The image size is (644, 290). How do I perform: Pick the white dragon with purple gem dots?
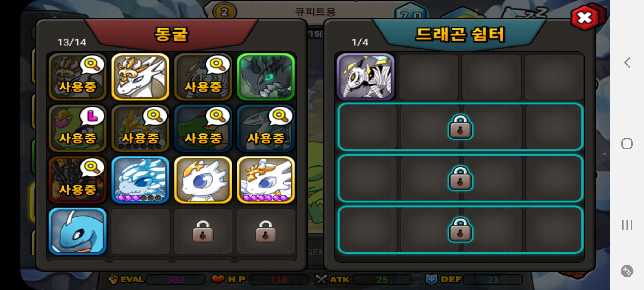266,180
